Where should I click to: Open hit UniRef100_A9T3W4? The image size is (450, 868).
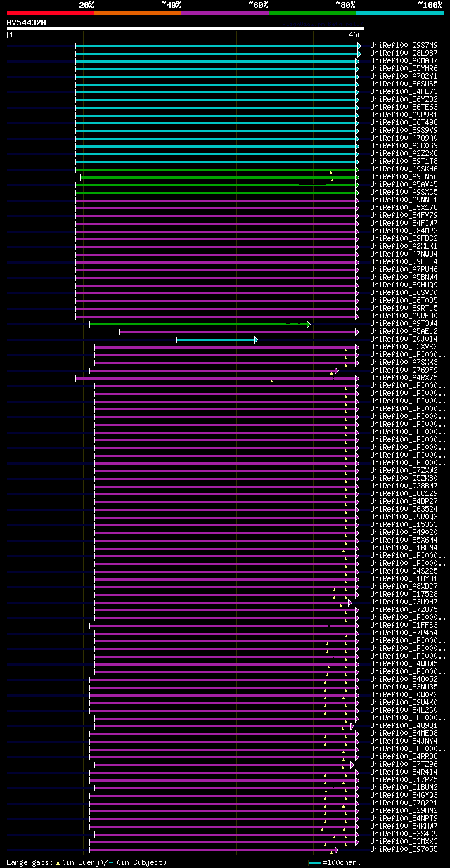pos(404,323)
